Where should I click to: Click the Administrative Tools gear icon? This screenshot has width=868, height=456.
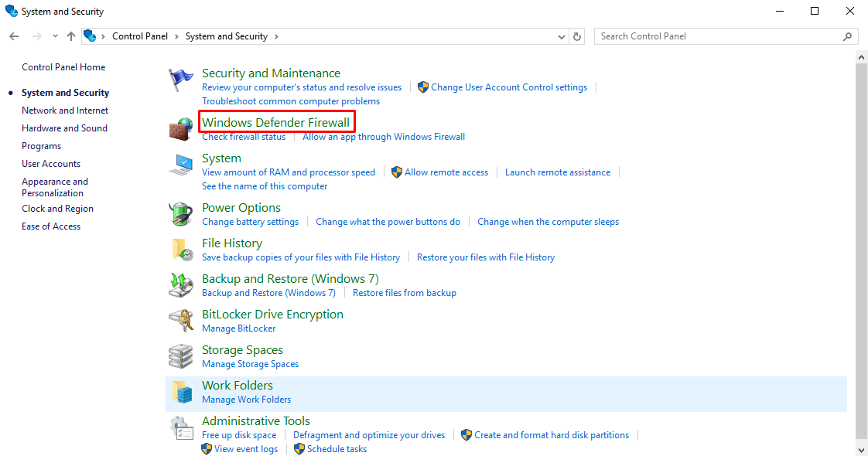point(181,428)
